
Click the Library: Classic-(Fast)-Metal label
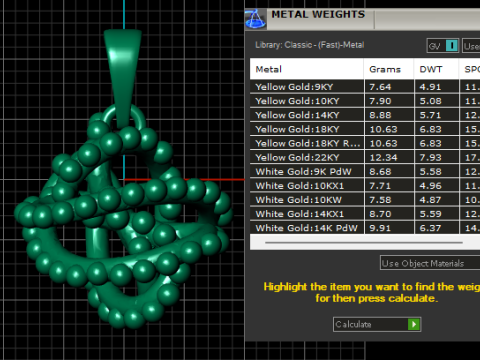310,45
